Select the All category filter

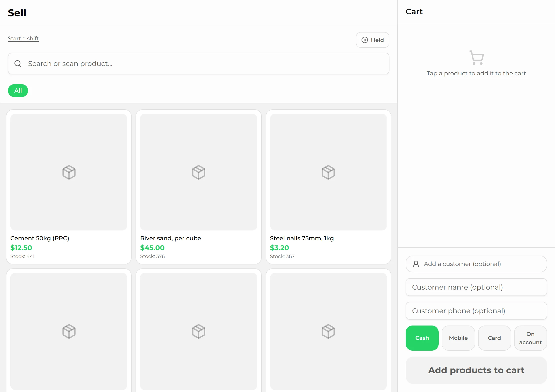coord(18,91)
